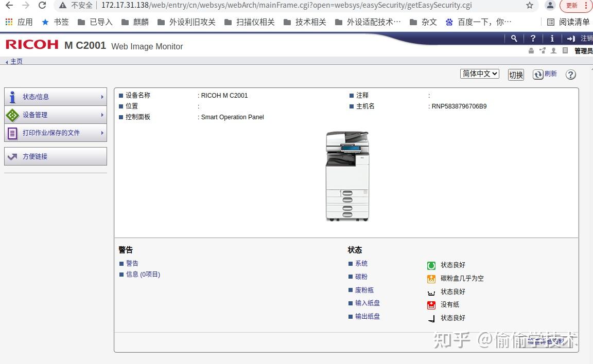The width and height of the screenshot is (593, 364).
Task: Open the browser profile avatar
Action: [x=550, y=5]
